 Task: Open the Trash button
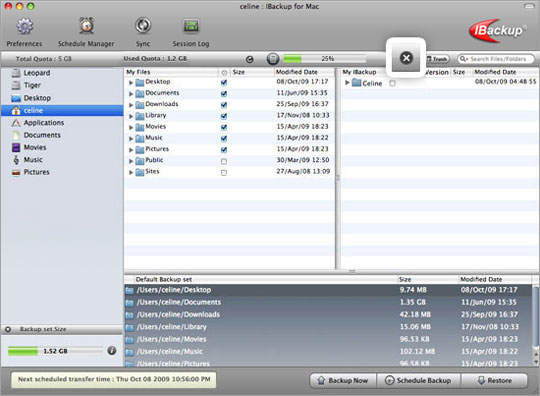[x=438, y=59]
